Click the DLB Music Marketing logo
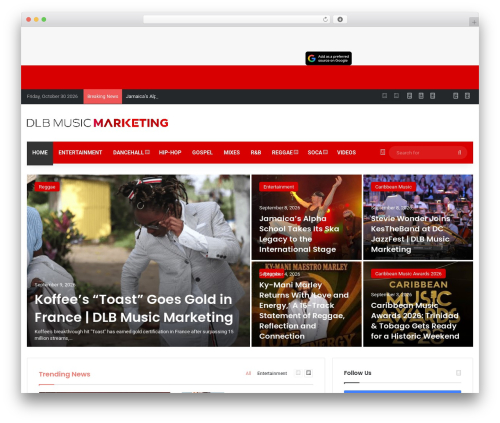This screenshot has width=500, height=423. tap(97, 123)
